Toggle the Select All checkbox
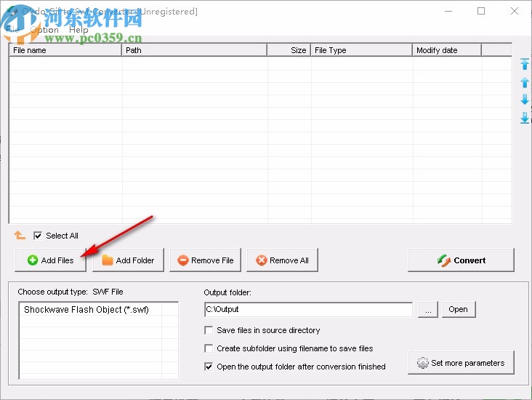532x400 pixels. [x=38, y=236]
